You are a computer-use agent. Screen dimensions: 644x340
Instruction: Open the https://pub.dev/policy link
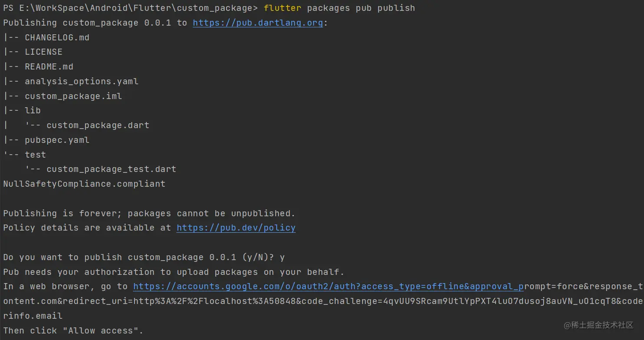coord(236,228)
